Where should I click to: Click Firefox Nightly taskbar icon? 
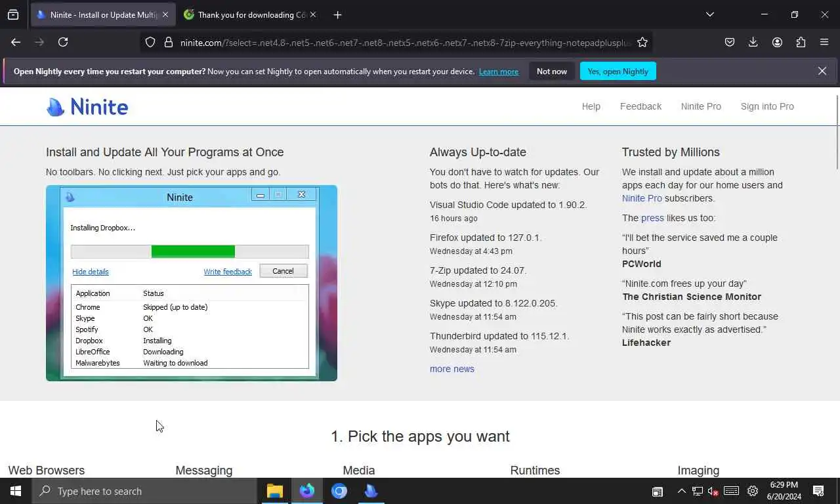click(306, 491)
